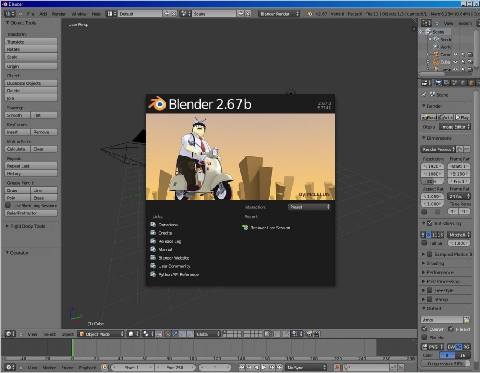Select the Render properties tab icon

pos(438,83)
